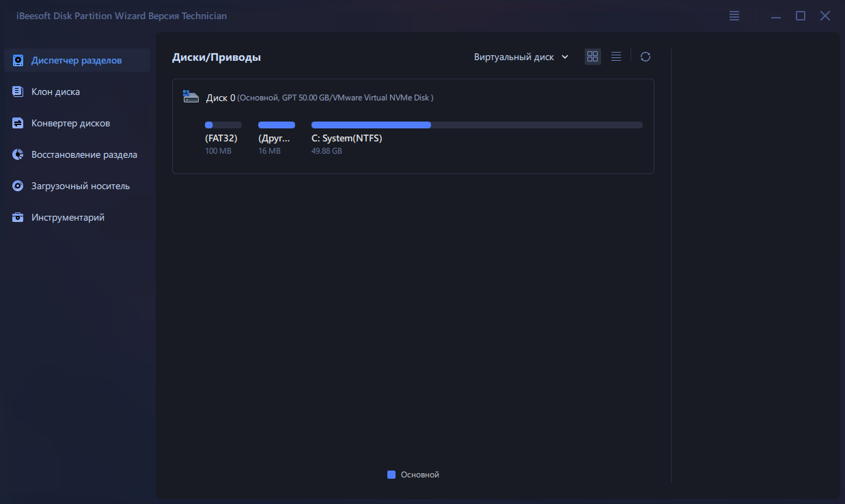Image resolution: width=845 pixels, height=504 pixels.
Task: Click the Восстановление раздела pie icon
Action: [x=18, y=154]
